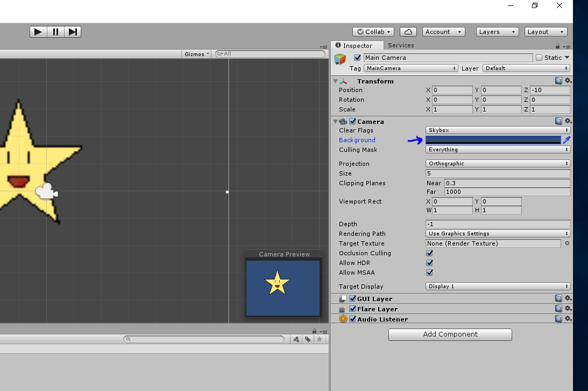Viewport: 588px width, 391px height.
Task: Open Transform component help icon
Action: (558, 81)
